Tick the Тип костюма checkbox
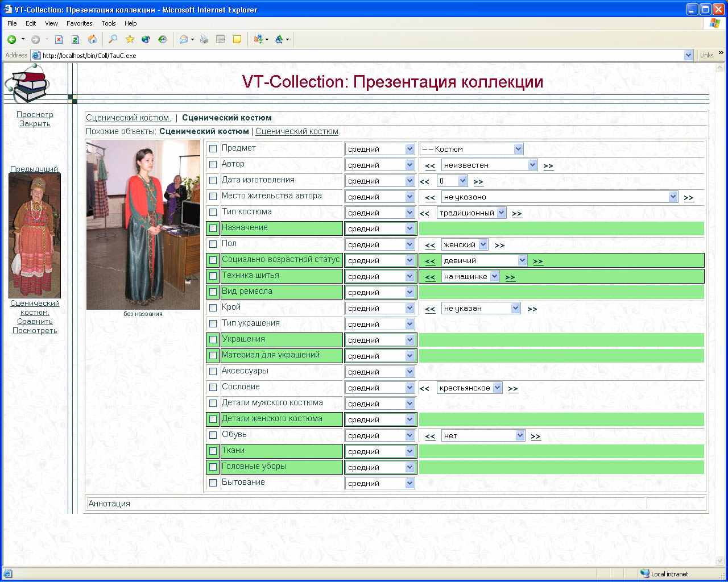This screenshot has width=728, height=582. point(213,213)
